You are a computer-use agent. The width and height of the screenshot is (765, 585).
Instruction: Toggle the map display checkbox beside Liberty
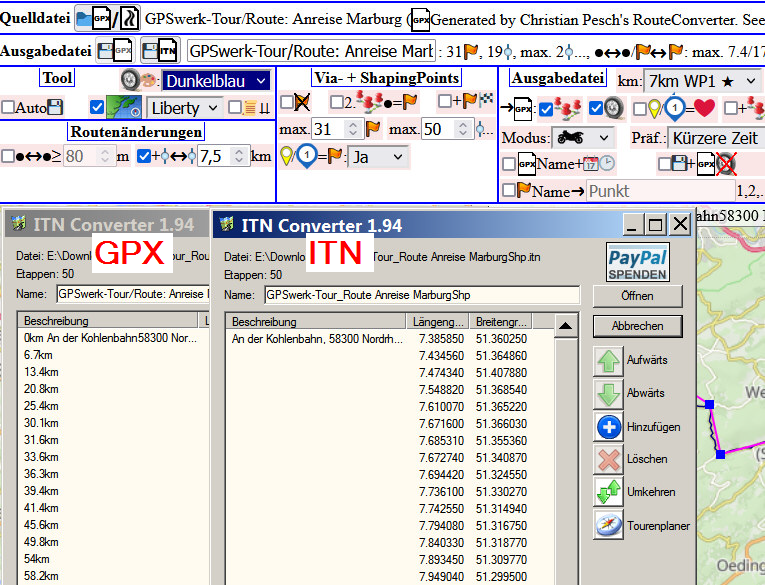pos(97,107)
